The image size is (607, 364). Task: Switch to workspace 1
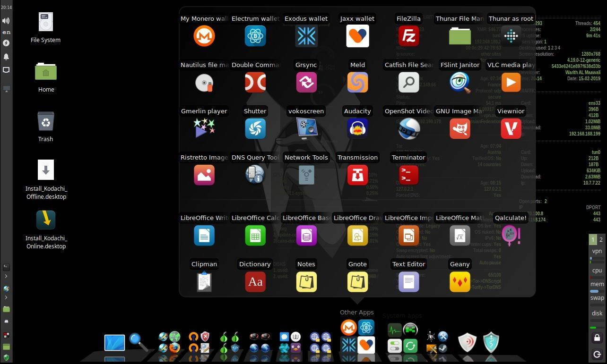point(593,239)
